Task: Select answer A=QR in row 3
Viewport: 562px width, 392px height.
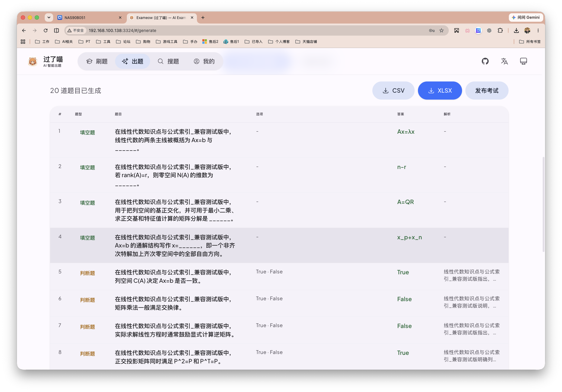Action: click(x=405, y=202)
